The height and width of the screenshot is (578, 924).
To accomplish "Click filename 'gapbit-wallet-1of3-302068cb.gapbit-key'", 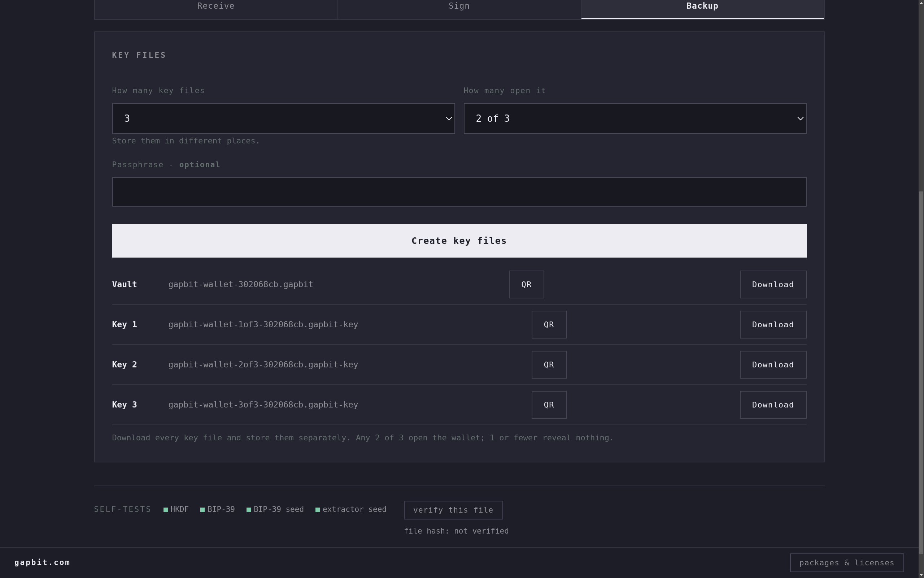I will (263, 324).
